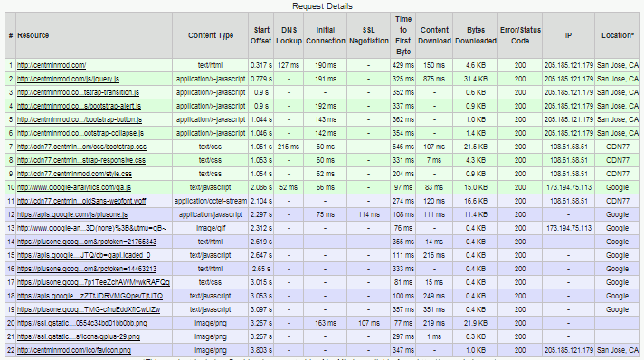
Task: Open the ssl.gstatic link ending 0554c34bd01bb0bb.png
Action: 82,323
